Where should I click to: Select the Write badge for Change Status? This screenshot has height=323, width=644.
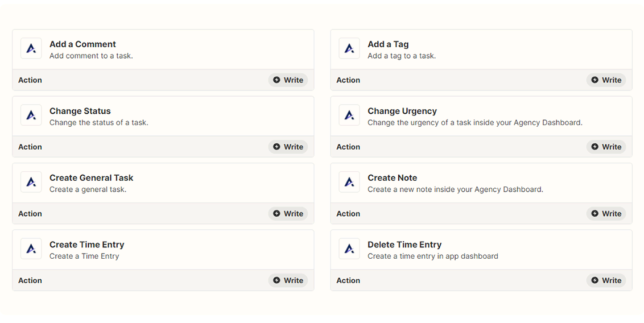[288, 147]
